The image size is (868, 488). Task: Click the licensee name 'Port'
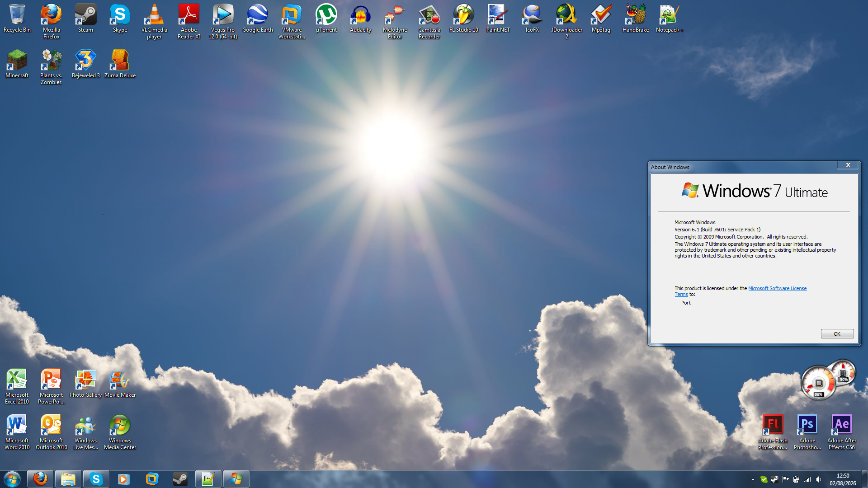tap(686, 303)
